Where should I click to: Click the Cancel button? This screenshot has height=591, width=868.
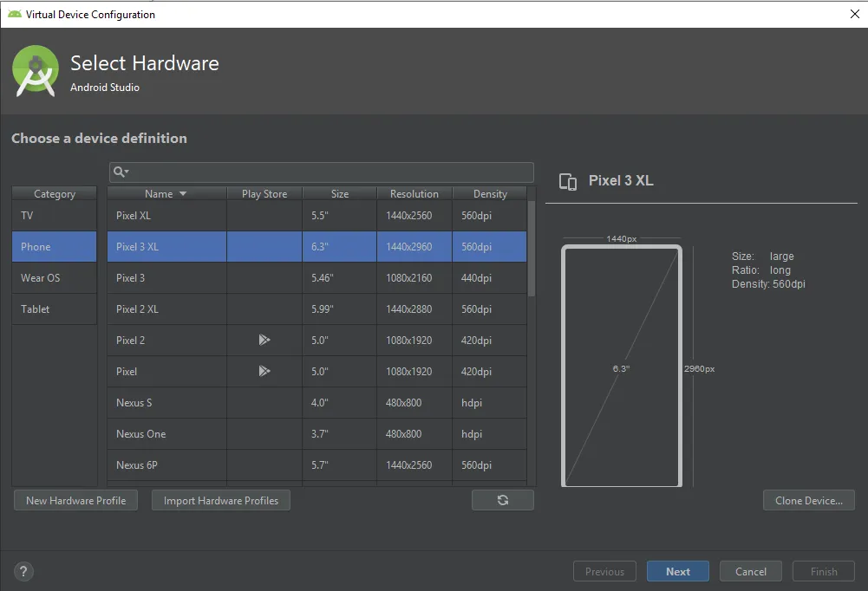751,571
